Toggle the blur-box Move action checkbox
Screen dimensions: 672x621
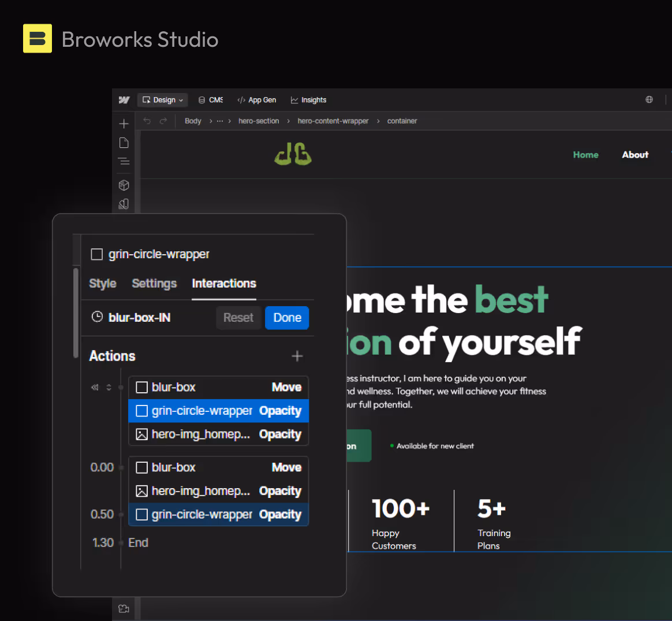coord(141,387)
